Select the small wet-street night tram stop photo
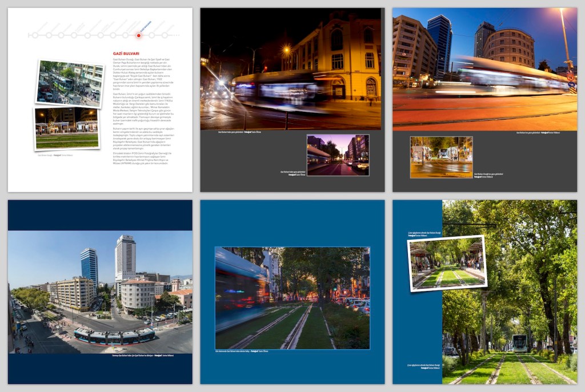Screen dimensions: 585x392 pyautogui.click(x=441, y=157)
